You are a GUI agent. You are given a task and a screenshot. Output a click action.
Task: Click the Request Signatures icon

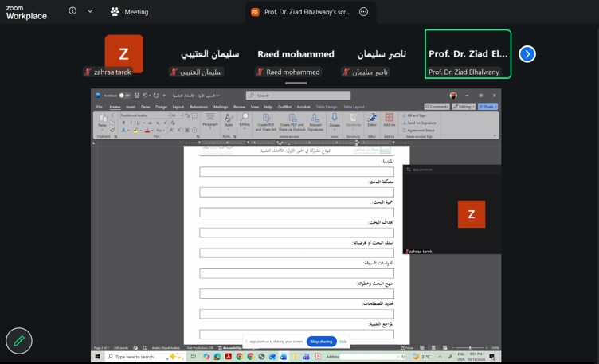[x=315, y=123]
